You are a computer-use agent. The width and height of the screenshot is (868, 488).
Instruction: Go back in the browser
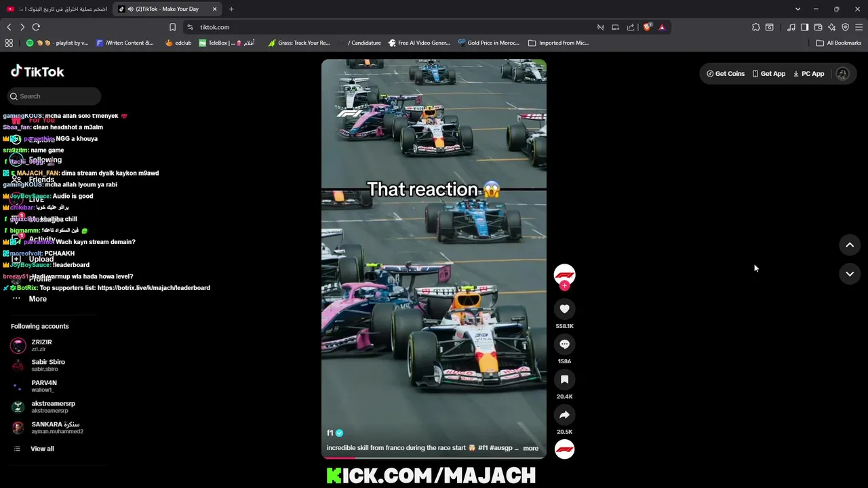9,27
